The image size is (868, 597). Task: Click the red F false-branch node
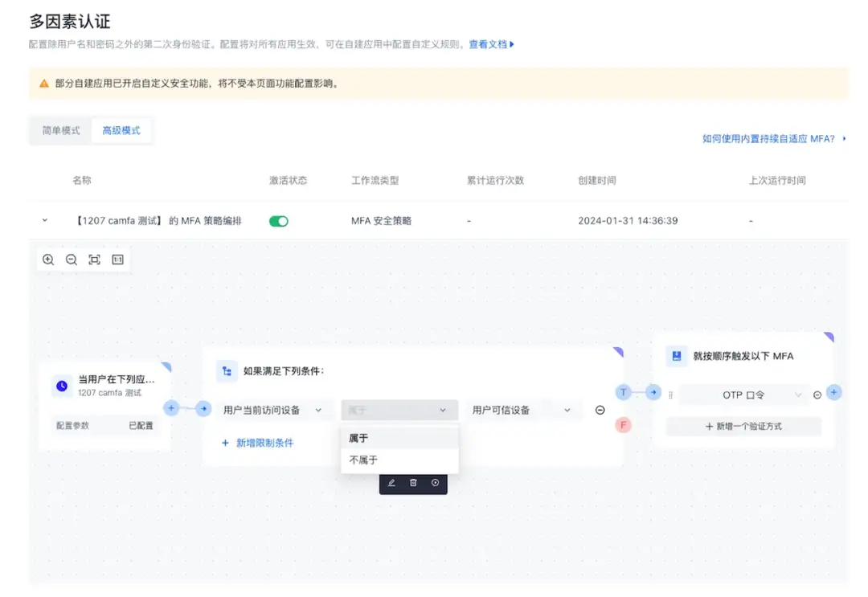coord(624,425)
